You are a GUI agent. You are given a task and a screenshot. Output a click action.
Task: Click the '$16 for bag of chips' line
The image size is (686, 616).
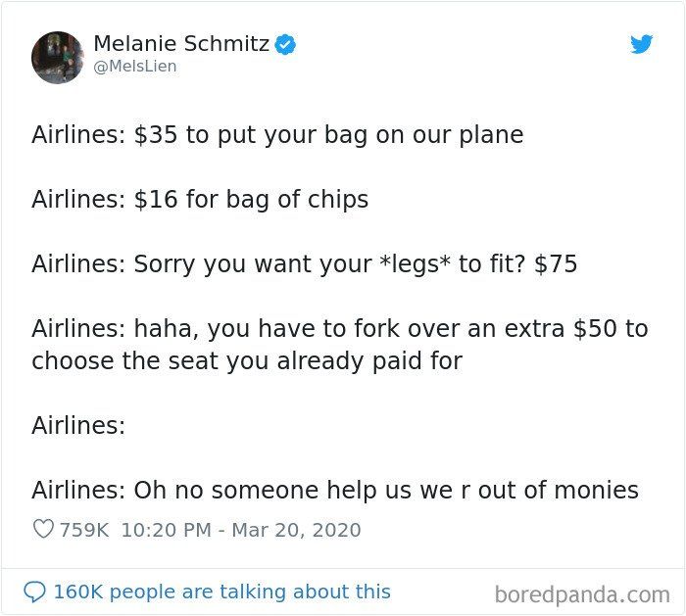pos(200,200)
